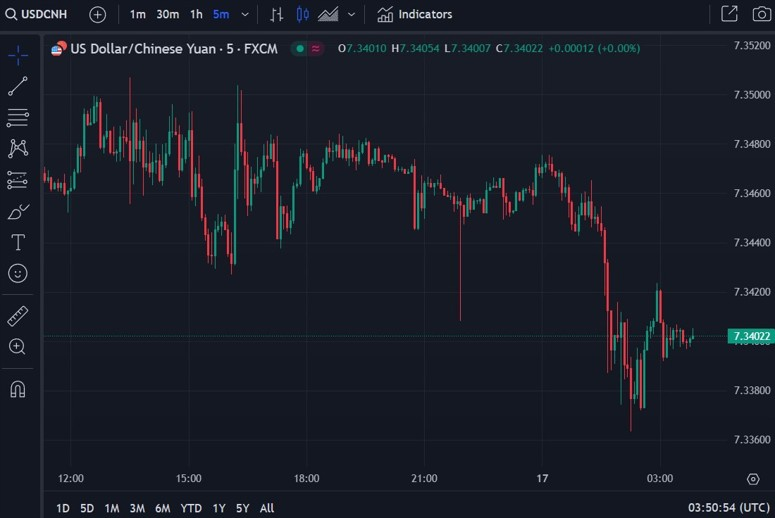Set range to 1M
Screen dimensions: 775x518
click(x=112, y=508)
